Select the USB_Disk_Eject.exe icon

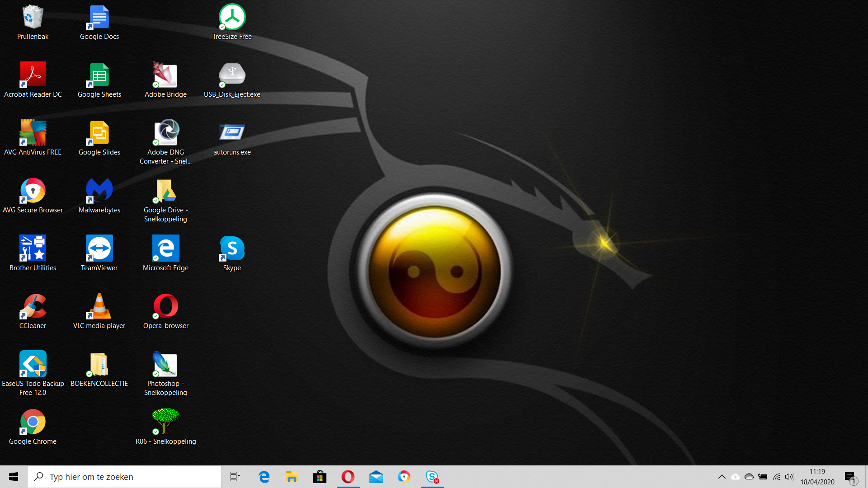click(x=232, y=76)
